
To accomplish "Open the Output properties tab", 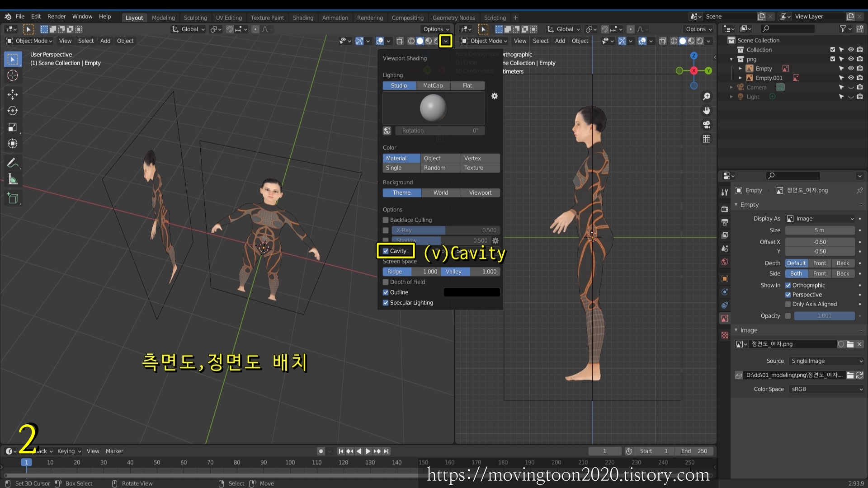I will 725,222.
